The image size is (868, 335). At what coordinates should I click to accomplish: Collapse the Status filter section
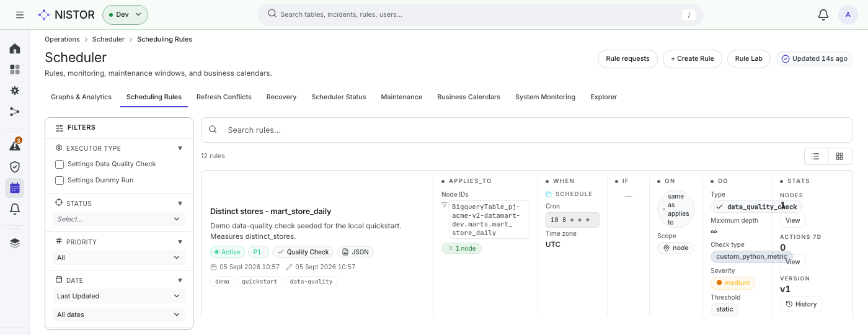coord(180,203)
